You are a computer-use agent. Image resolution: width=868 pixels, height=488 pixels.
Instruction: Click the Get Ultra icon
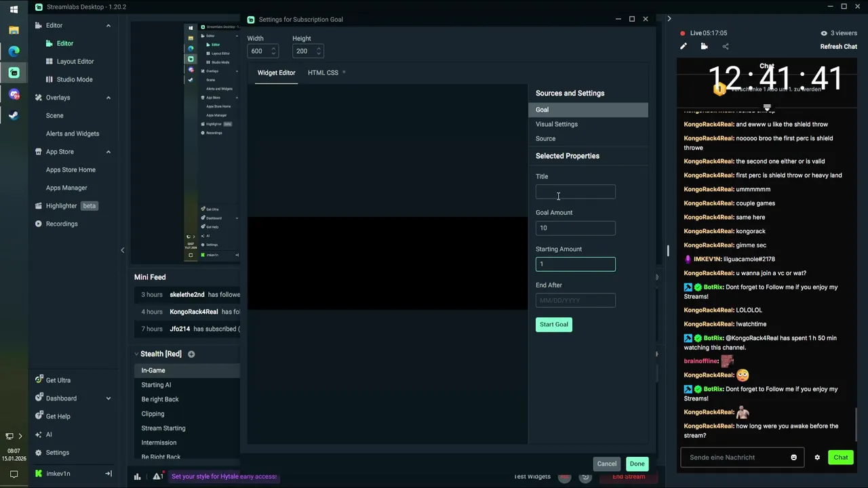pyautogui.click(x=39, y=380)
